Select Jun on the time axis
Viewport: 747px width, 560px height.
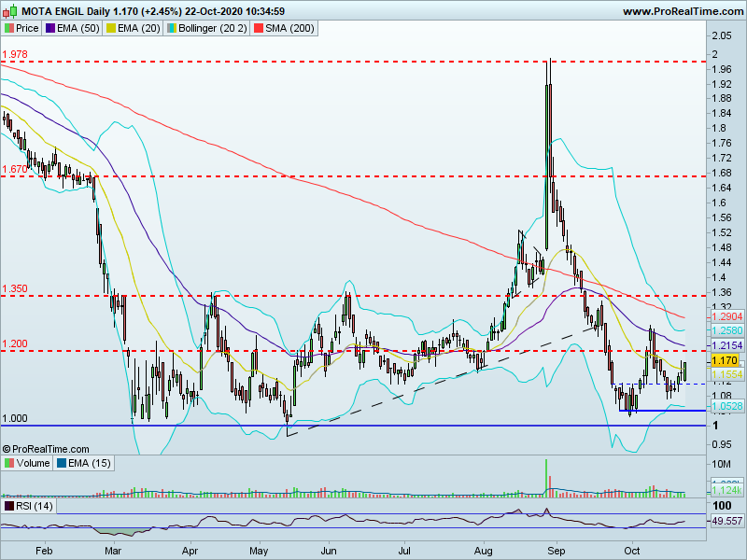[x=329, y=551]
